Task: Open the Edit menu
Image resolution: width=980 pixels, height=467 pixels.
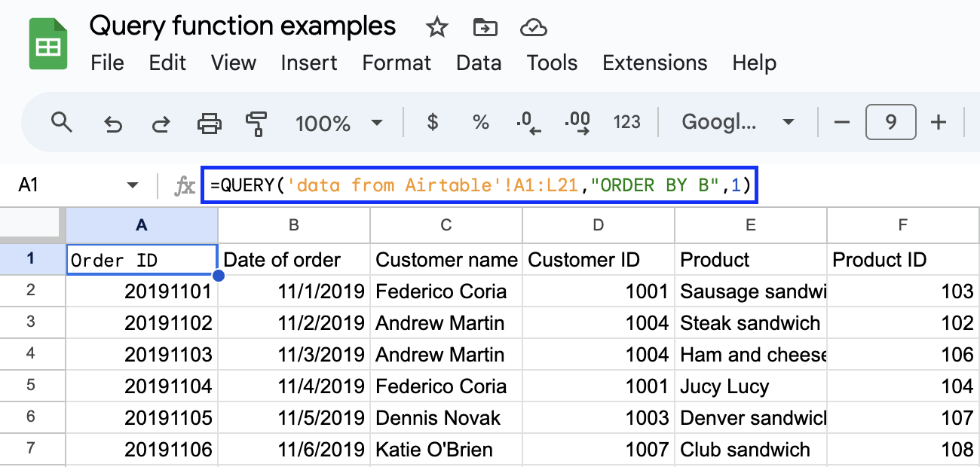Action: click(167, 63)
